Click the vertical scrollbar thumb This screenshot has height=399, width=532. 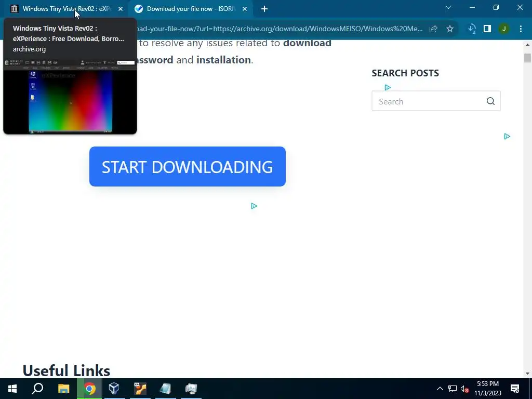[527, 58]
